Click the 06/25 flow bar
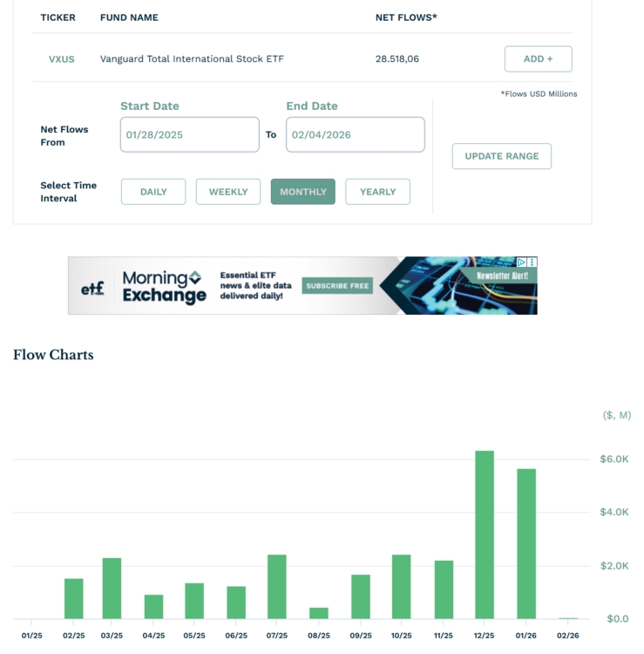644x654 pixels. (x=236, y=603)
